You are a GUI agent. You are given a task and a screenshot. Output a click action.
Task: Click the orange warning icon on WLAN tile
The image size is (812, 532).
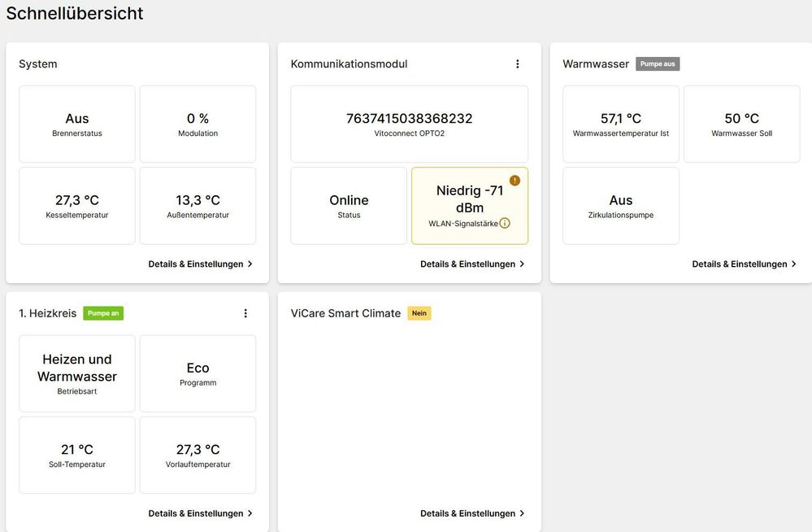tap(515, 181)
